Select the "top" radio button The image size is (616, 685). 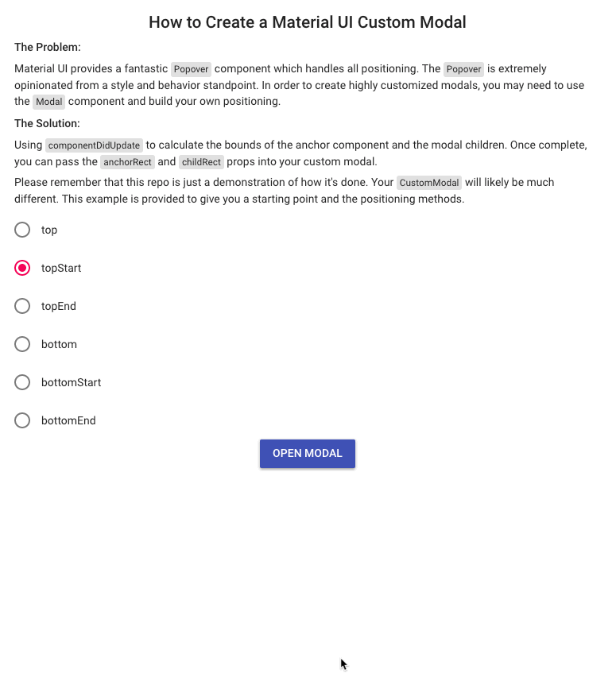[x=22, y=230]
